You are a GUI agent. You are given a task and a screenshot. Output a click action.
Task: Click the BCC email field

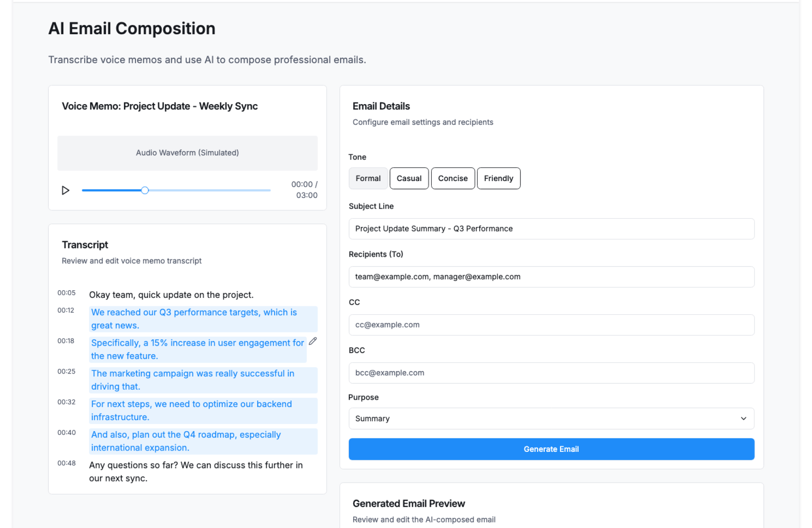point(551,373)
